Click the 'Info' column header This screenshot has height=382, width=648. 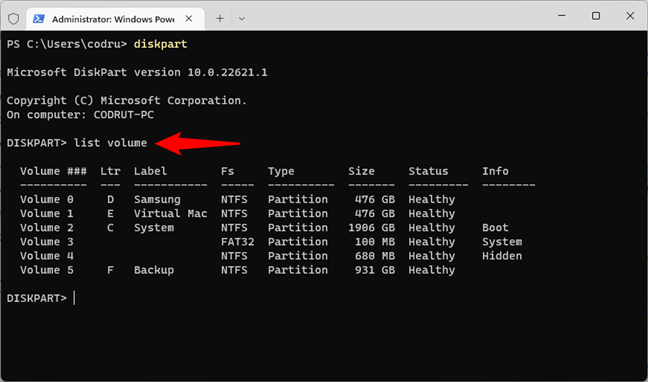[x=495, y=171]
